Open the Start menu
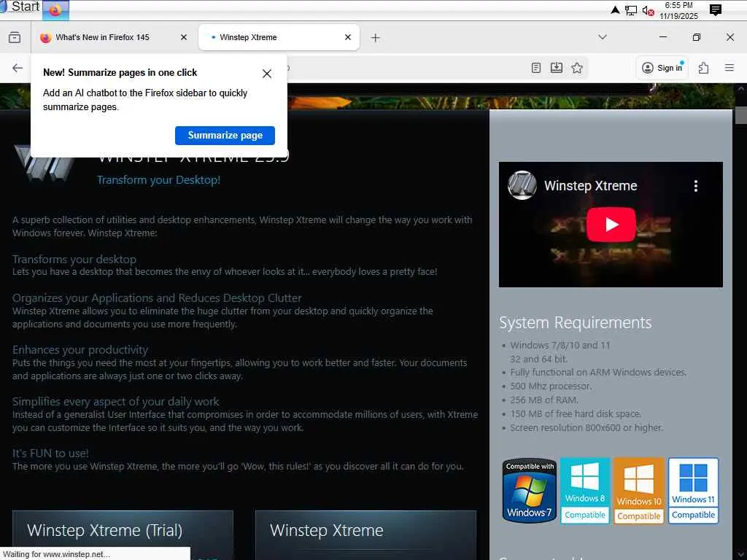Image resolution: width=747 pixels, height=560 pixels. coord(20,7)
